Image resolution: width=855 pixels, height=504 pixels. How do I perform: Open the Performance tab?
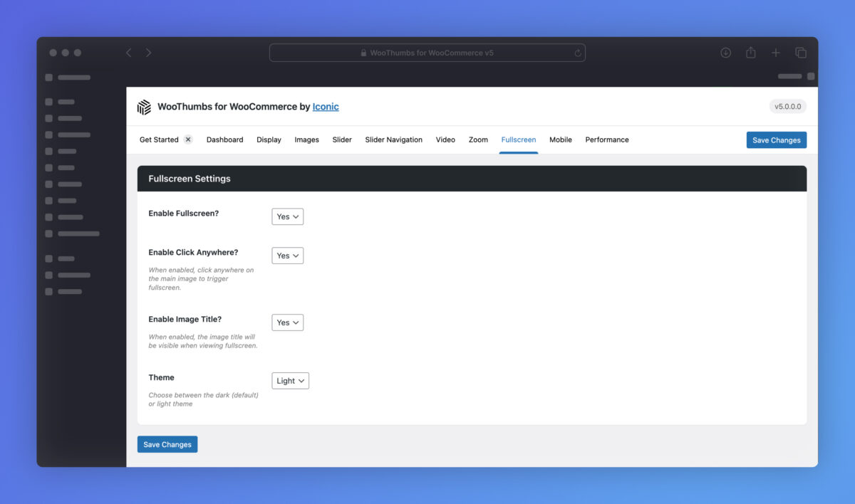(x=606, y=140)
